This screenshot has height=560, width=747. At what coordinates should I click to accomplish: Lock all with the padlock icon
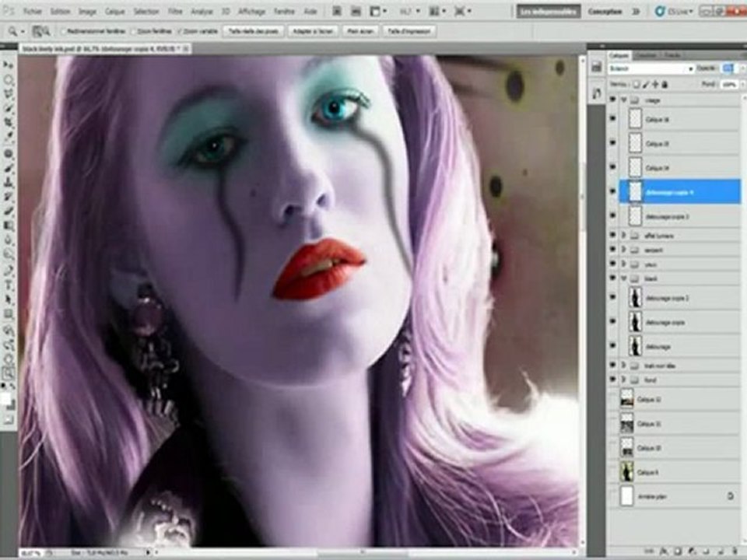pos(665,84)
